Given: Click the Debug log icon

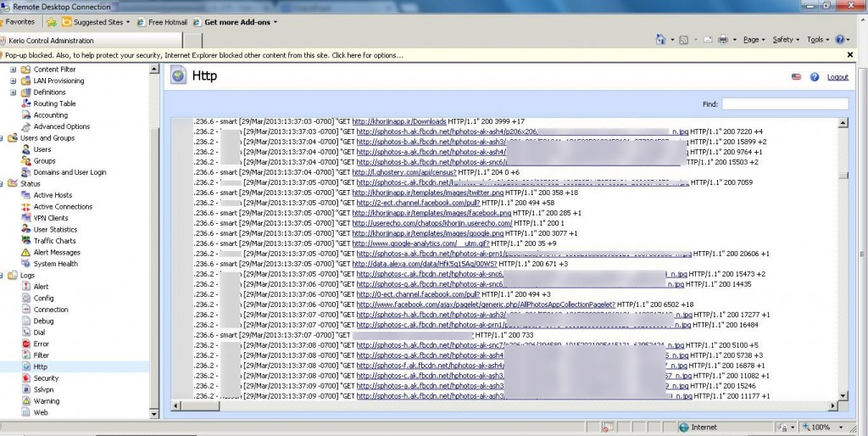Looking at the screenshot, I should [25, 321].
